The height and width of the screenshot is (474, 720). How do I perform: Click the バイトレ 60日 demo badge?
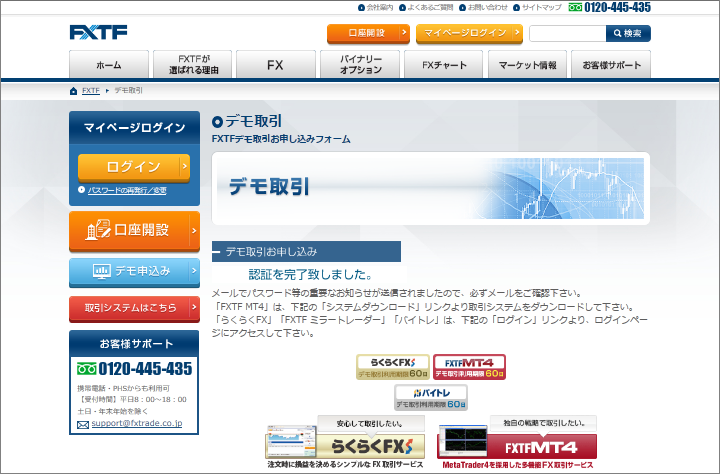coord(431,397)
